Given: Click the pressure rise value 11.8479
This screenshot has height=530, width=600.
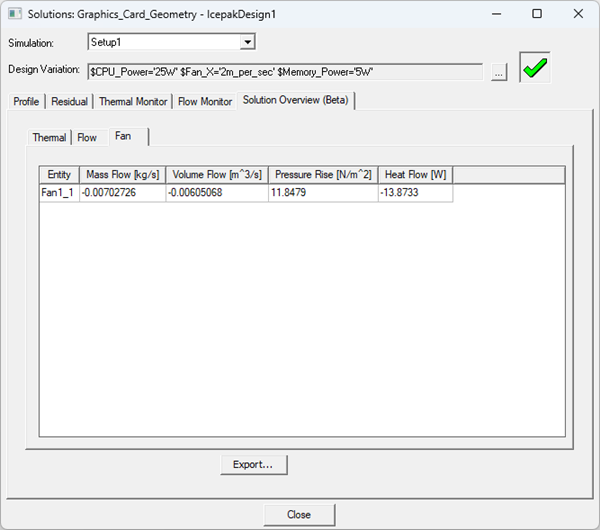Looking at the screenshot, I should click(x=323, y=192).
